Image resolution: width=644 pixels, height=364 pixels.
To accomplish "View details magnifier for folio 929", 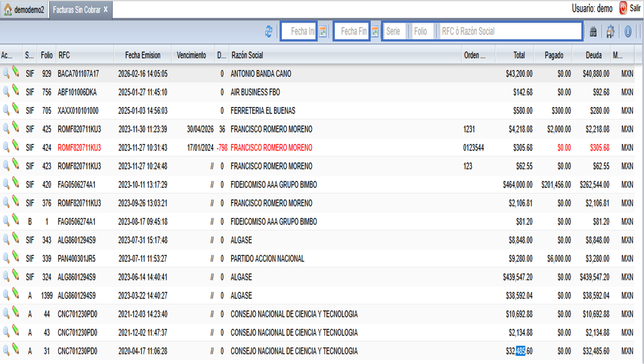I will [x=6, y=73].
